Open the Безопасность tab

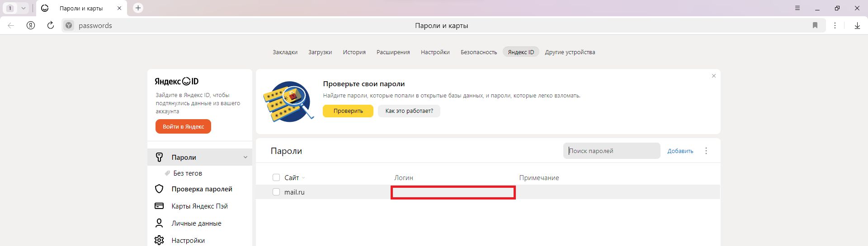478,52
